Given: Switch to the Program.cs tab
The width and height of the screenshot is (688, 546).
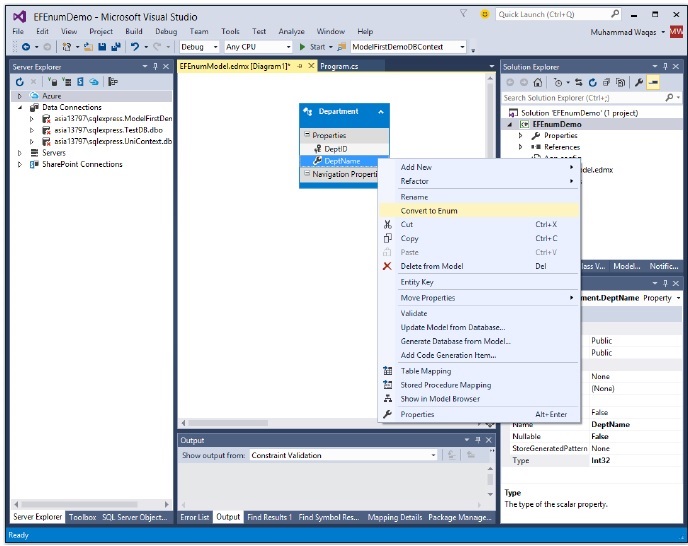Looking at the screenshot, I should (339, 66).
